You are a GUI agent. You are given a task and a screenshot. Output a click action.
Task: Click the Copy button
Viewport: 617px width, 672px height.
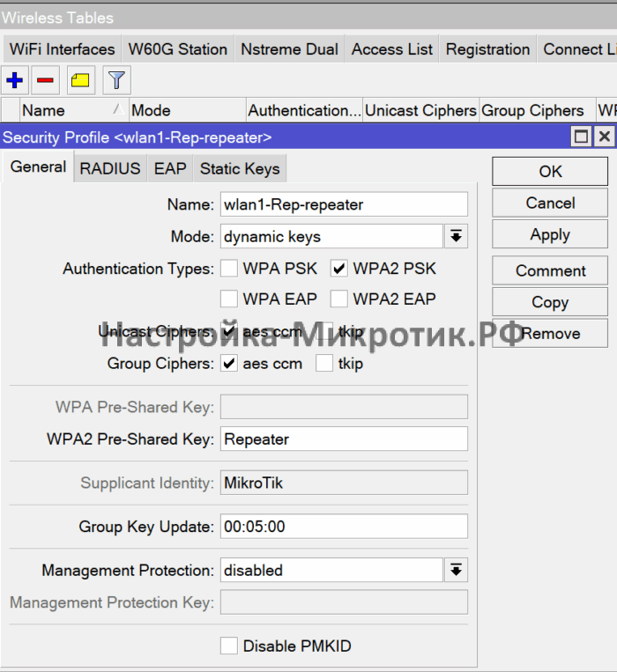pyautogui.click(x=550, y=302)
